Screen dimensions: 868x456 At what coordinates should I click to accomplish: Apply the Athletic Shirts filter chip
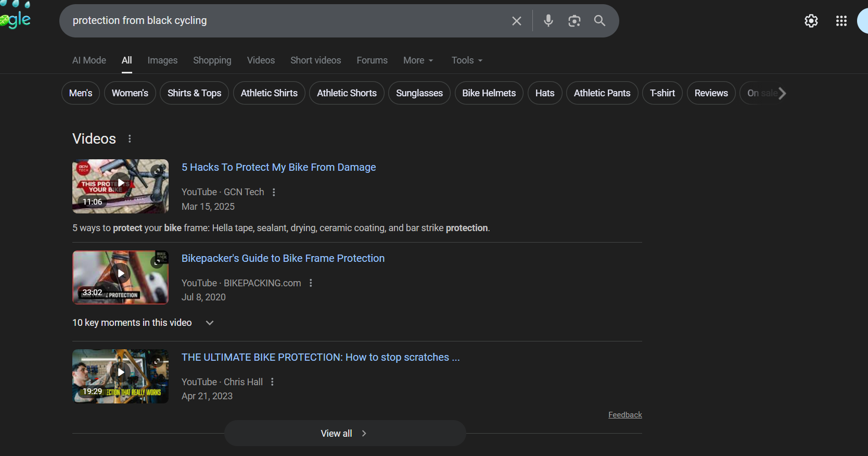[x=269, y=93]
